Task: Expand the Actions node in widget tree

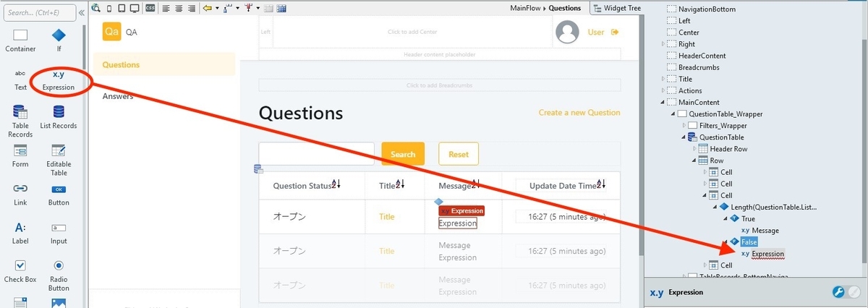Action: click(663, 90)
